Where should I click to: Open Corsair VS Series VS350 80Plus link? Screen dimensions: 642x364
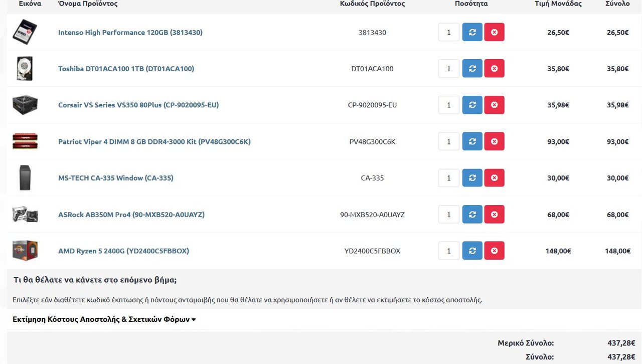(x=138, y=105)
